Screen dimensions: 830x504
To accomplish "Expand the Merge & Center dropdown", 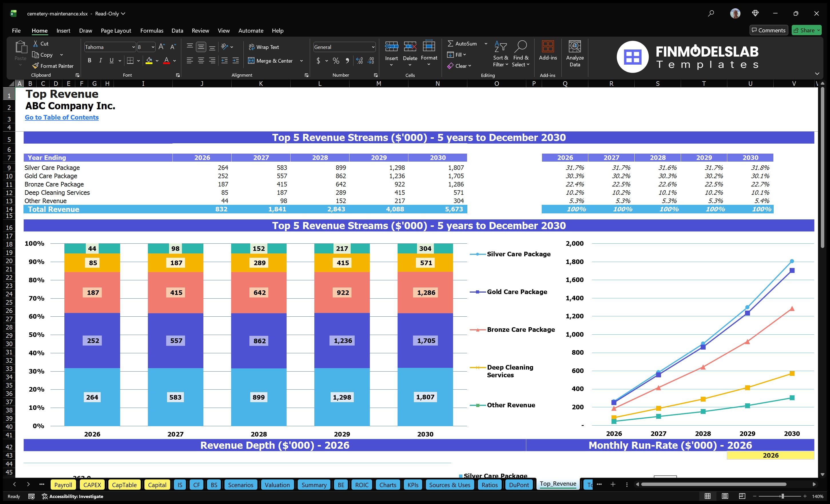I will point(301,61).
